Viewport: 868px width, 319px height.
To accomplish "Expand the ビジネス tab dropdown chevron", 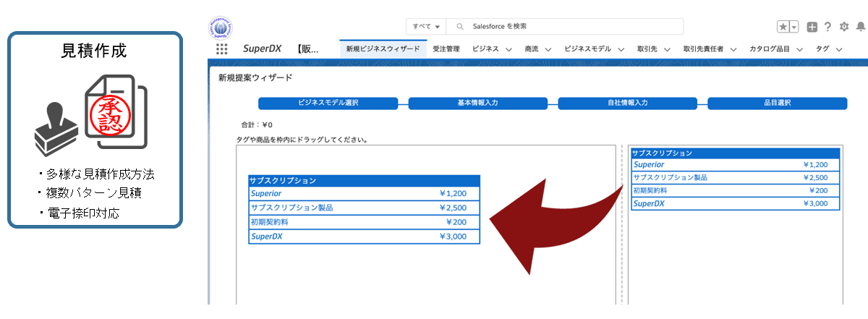I will click(x=509, y=49).
